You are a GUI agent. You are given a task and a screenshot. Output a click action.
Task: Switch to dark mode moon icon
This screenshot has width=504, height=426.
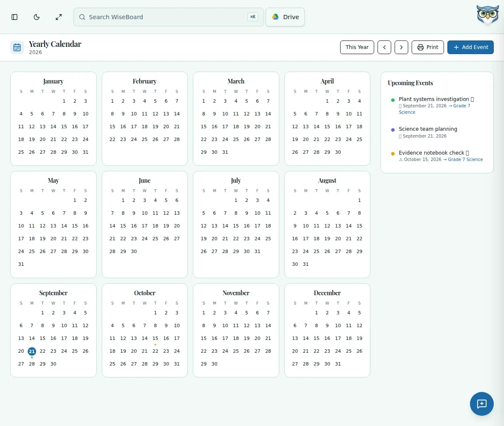pos(37,17)
